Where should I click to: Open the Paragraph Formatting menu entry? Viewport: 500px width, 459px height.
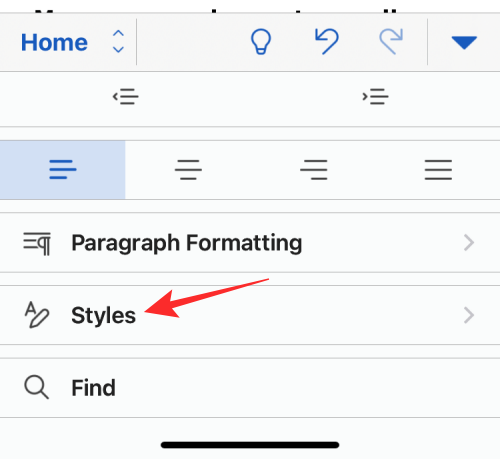click(x=250, y=243)
